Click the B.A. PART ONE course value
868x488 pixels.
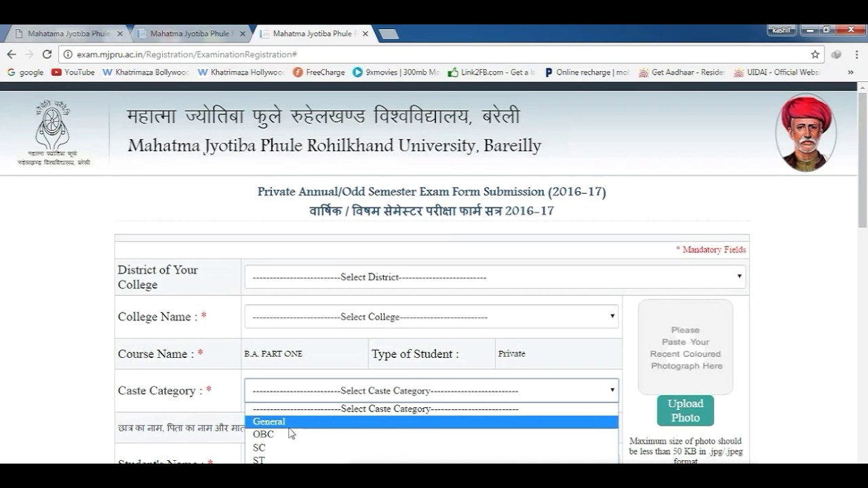coord(273,354)
